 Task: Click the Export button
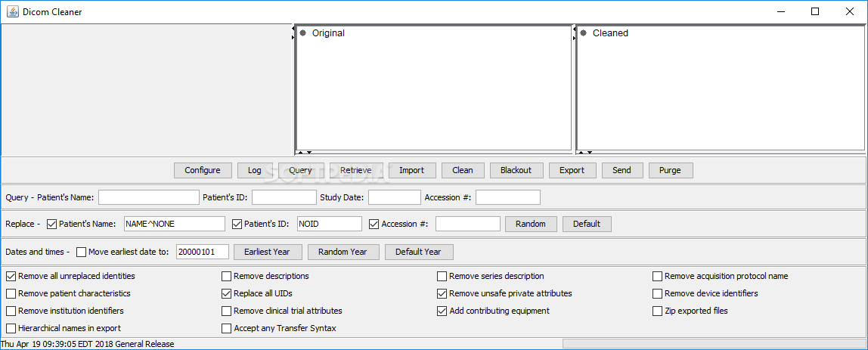point(572,170)
